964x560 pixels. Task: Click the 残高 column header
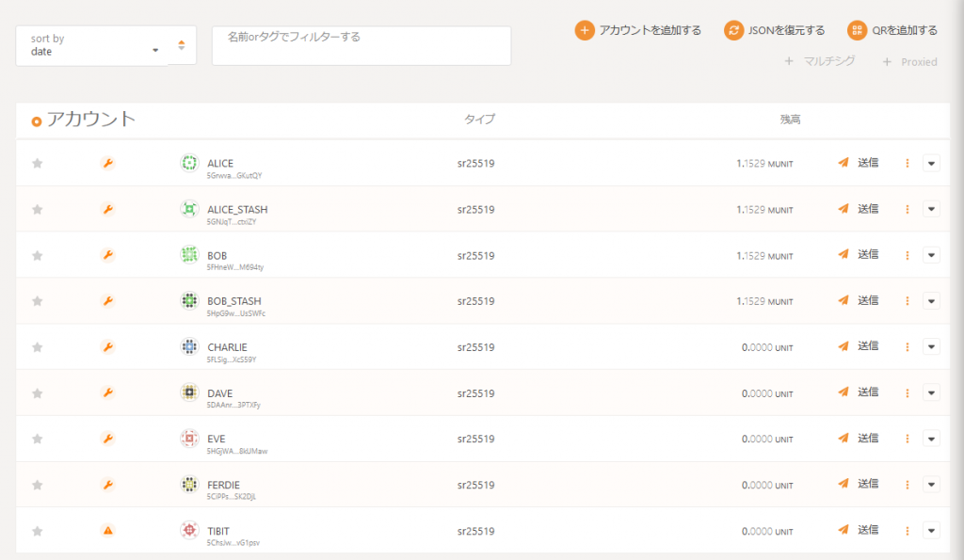pyautogui.click(x=790, y=120)
